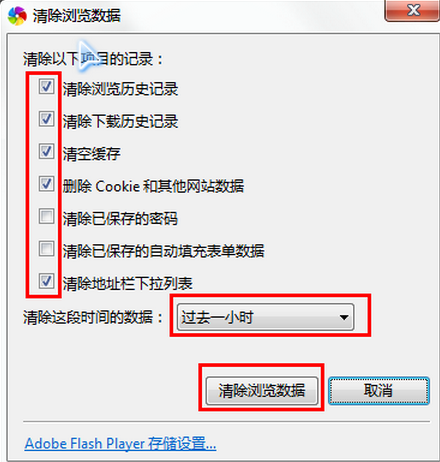
Task: Toggle the 清除下载历史记录 checkbox
Action: point(46,119)
